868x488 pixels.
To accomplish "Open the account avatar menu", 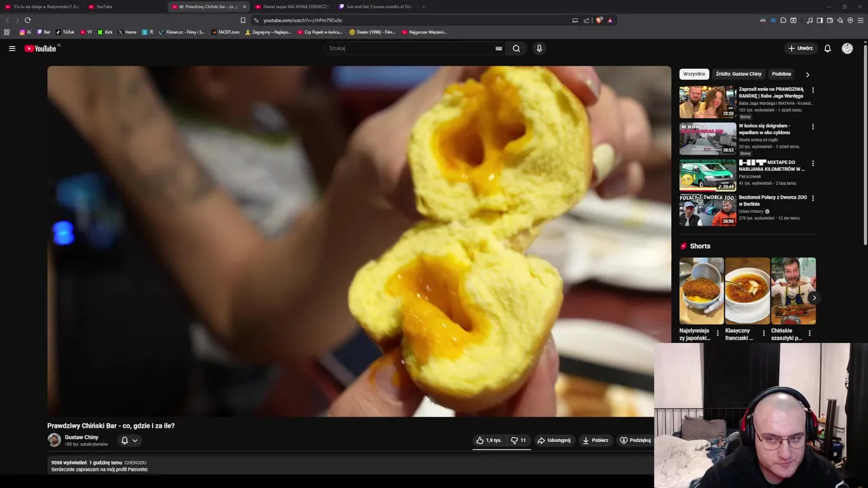I will (x=847, y=48).
